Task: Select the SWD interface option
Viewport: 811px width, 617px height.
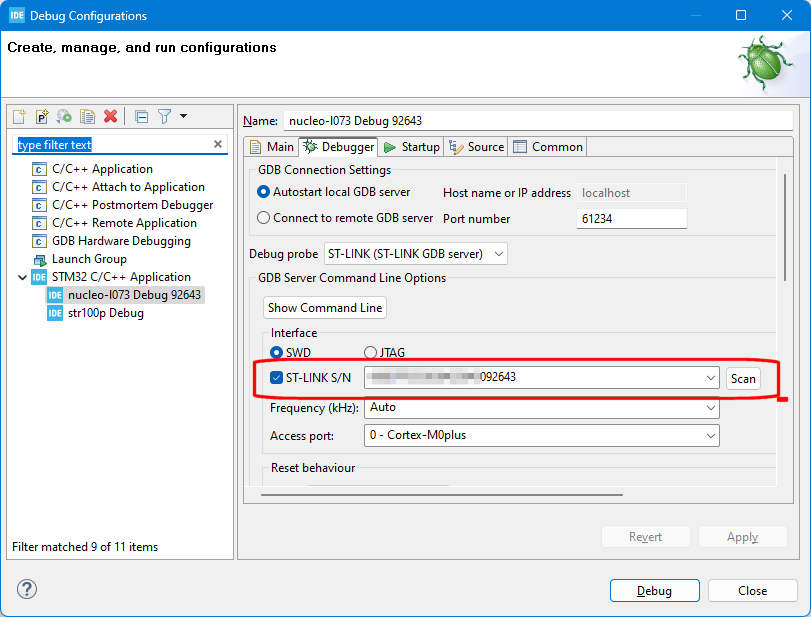Action: (291, 353)
